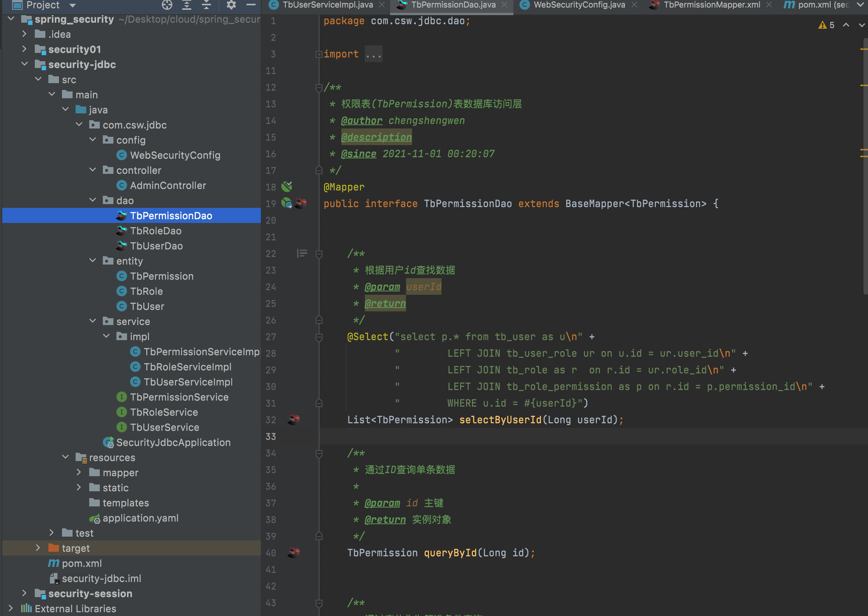
Task: Click the MyBatis bird gutter icon on line 32
Action: 294,419
